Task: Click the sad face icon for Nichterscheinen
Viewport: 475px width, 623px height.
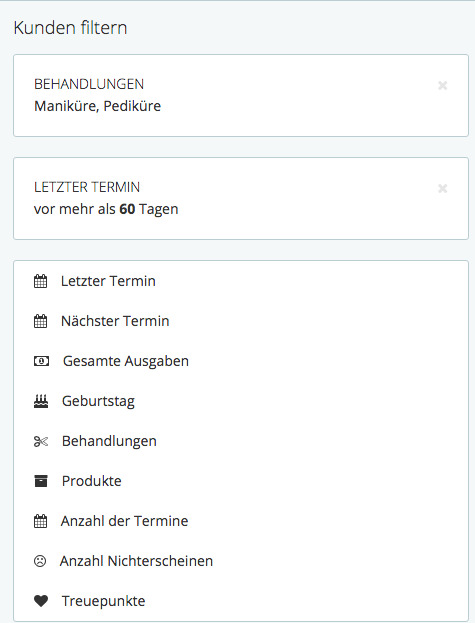Action: click(x=40, y=561)
